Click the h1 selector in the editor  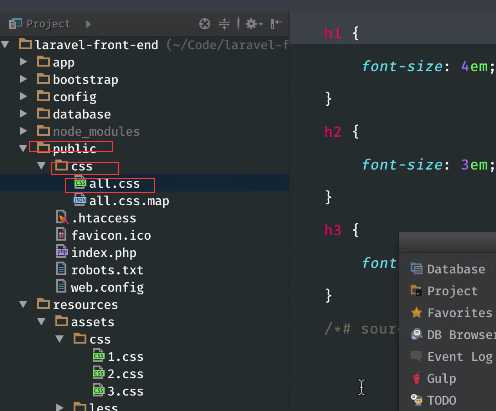(333, 33)
